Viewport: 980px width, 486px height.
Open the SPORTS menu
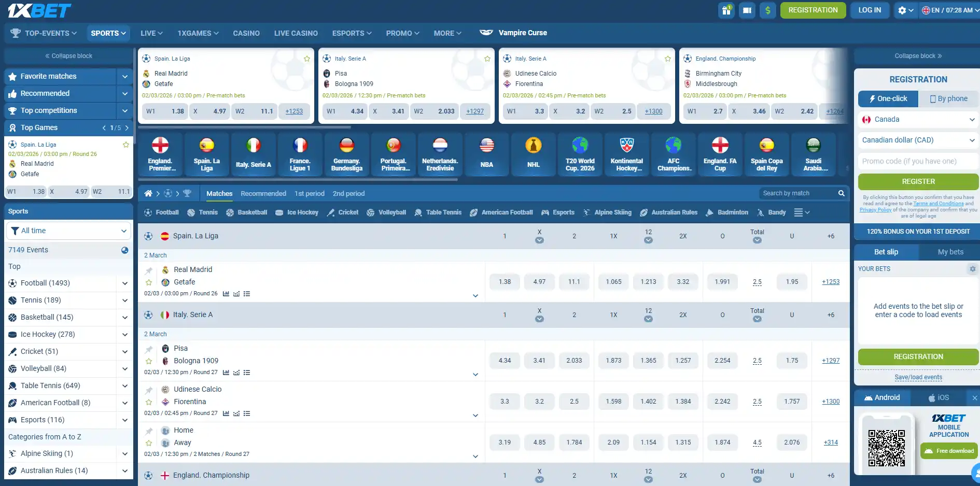(108, 33)
